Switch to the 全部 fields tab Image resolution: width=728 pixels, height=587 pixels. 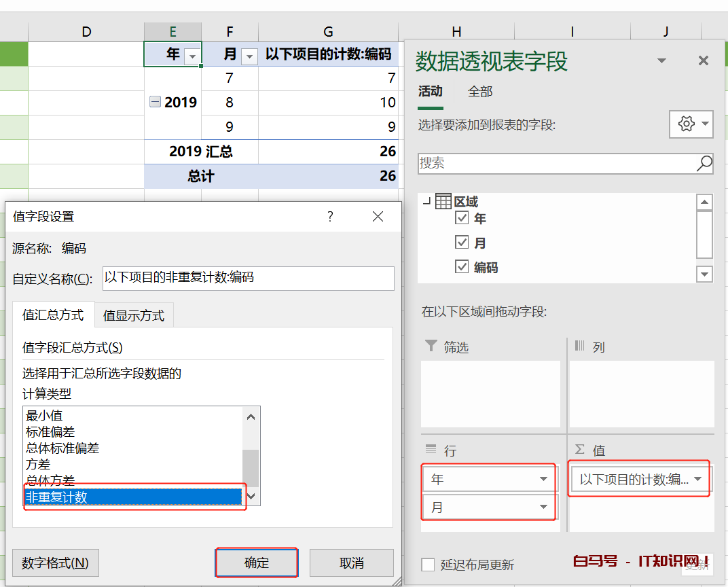(x=480, y=90)
